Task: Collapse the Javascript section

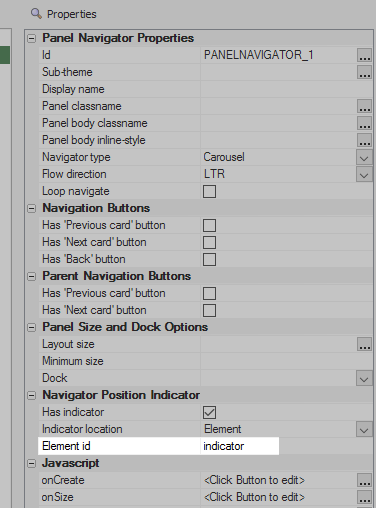Action: (31, 463)
